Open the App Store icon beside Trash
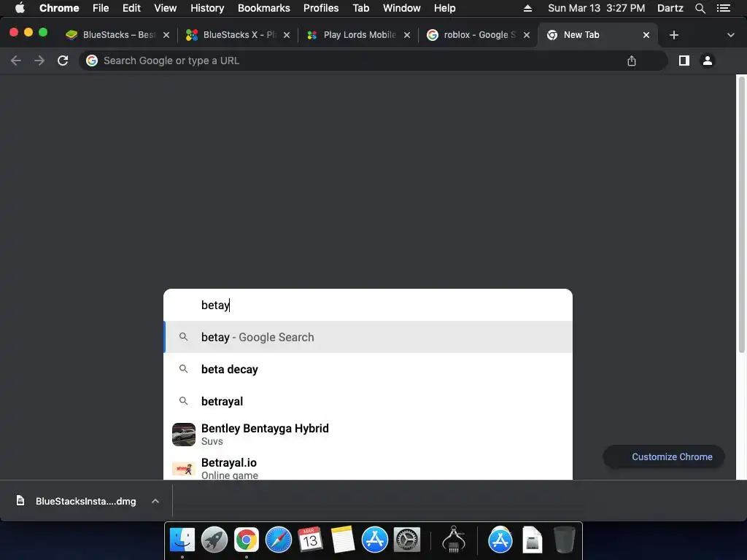The image size is (747, 560). coord(500,540)
